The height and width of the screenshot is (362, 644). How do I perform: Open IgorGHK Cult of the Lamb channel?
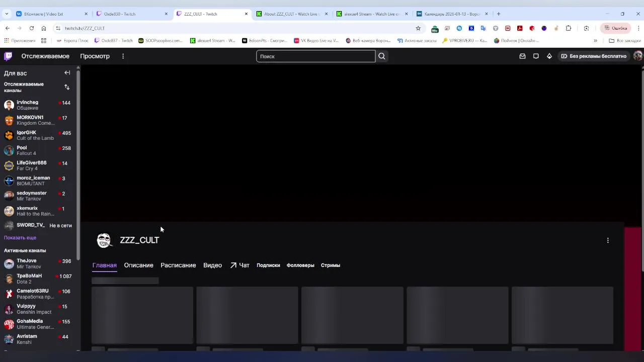click(38, 135)
